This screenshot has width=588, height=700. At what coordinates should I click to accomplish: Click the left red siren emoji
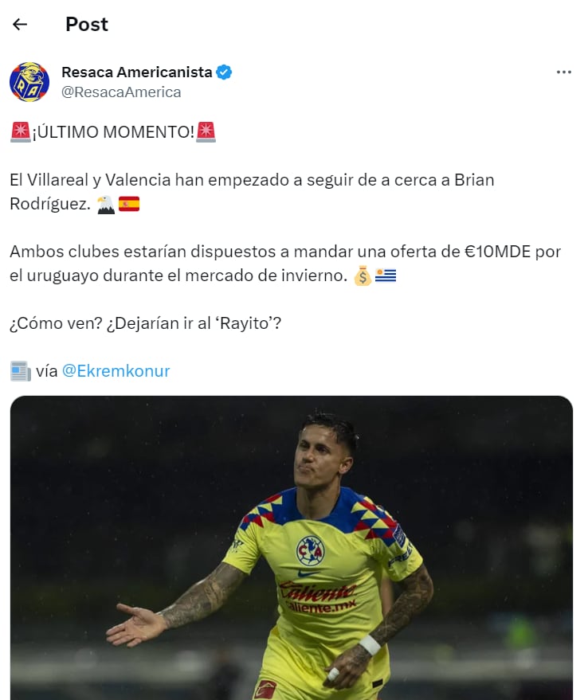click(x=21, y=132)
